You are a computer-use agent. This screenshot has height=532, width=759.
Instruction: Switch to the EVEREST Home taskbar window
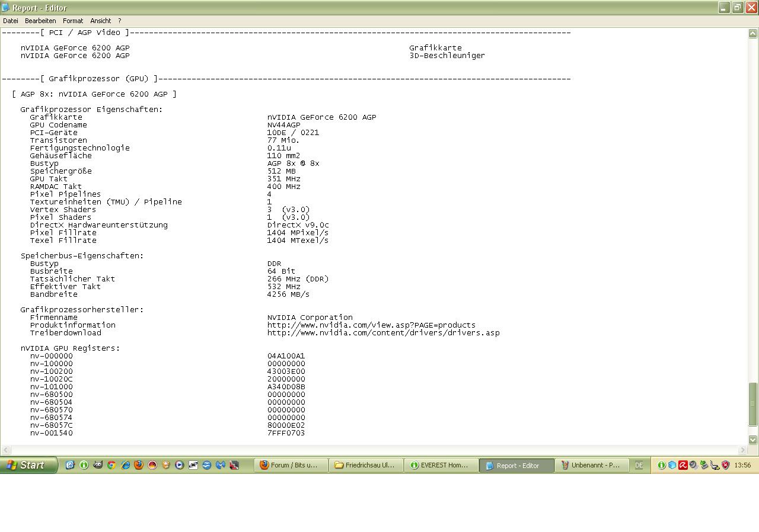pyautogui.click(x=441, y=465)
